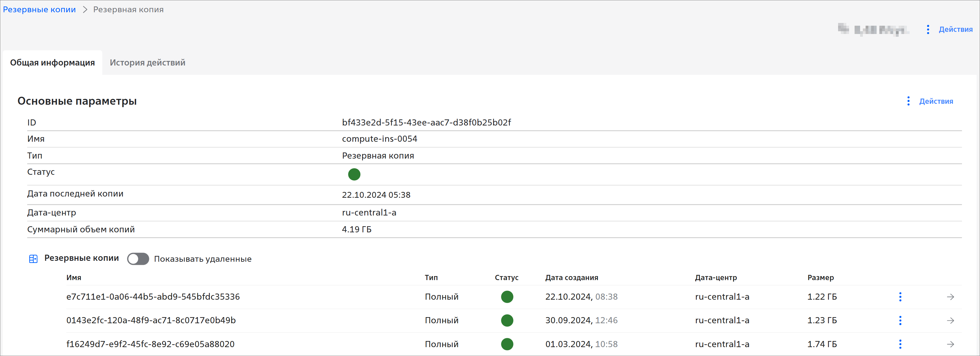Click Размер column header

click(x=820, y=278)
